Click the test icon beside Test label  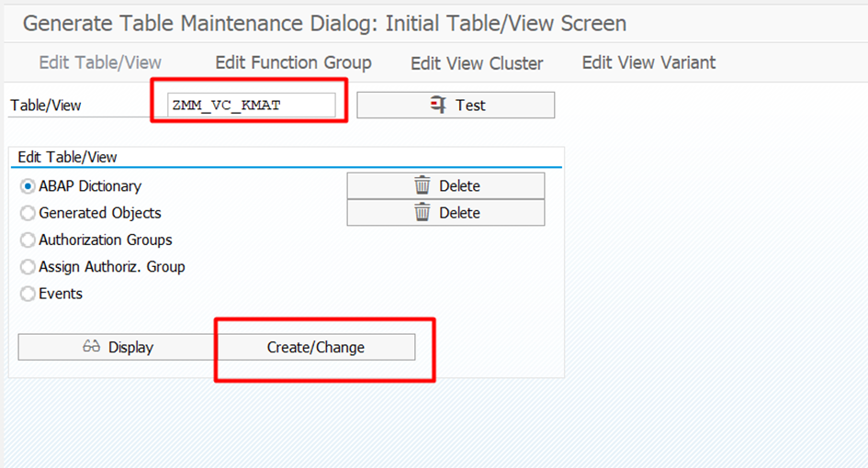[438, 106]
